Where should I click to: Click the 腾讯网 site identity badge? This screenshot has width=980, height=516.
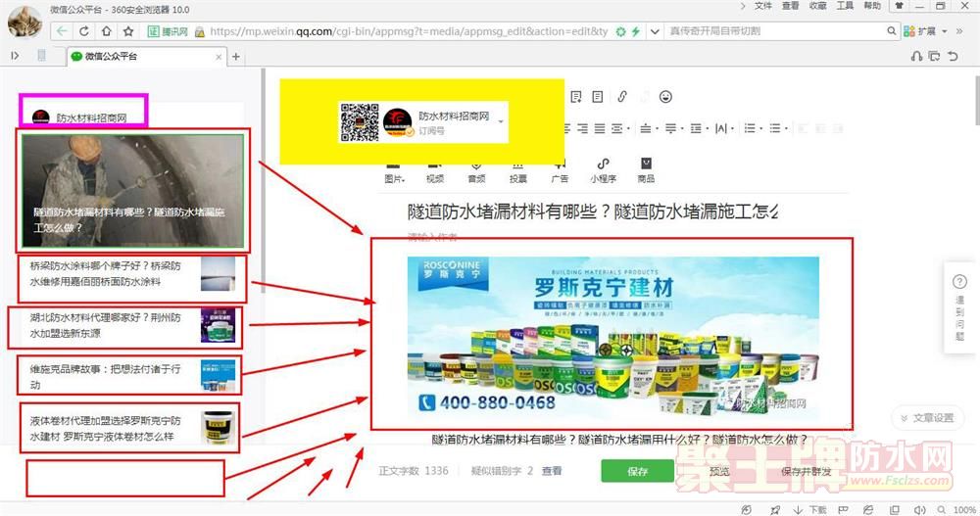coord(168,31)
